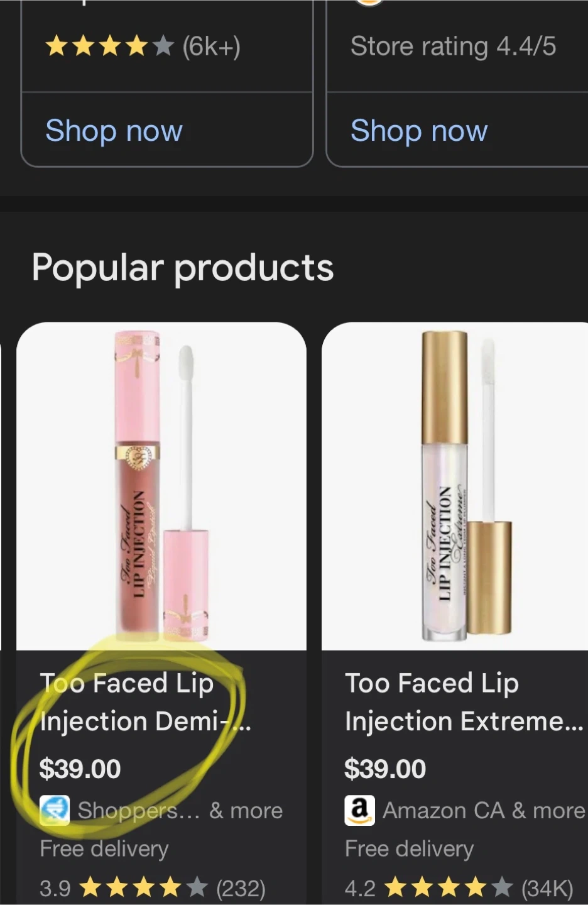The width and height of the screenshot is (588, 905).
Task: View the (34K) reviews count
Action: pos(547,889)
